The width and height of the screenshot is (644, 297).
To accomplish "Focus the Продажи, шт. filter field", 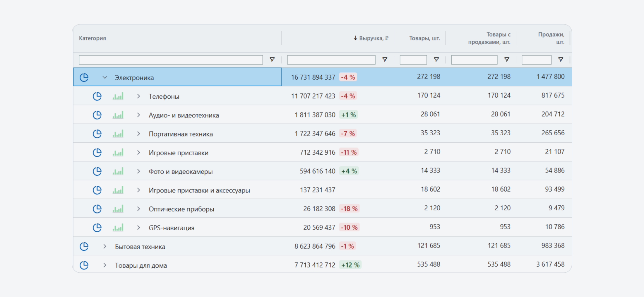I will [x=537, y=60].
